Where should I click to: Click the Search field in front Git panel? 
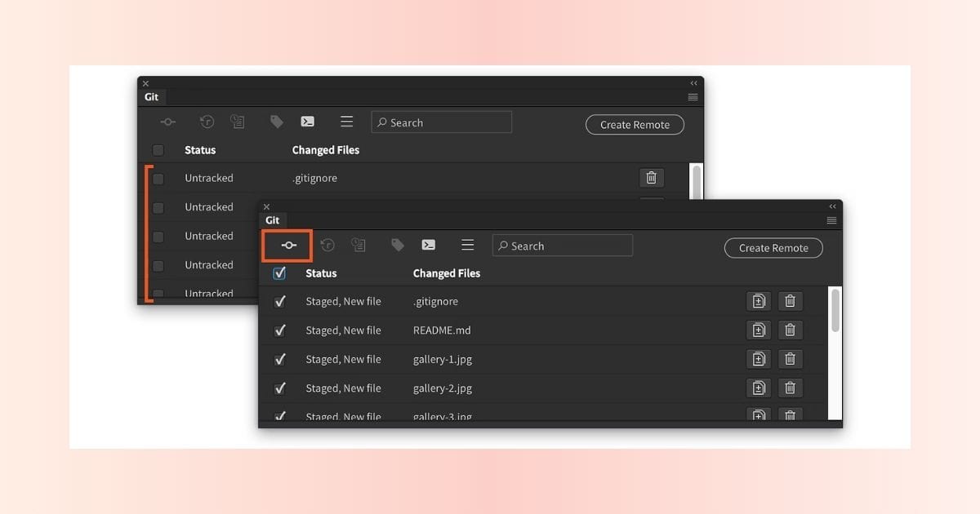point(563,246)
